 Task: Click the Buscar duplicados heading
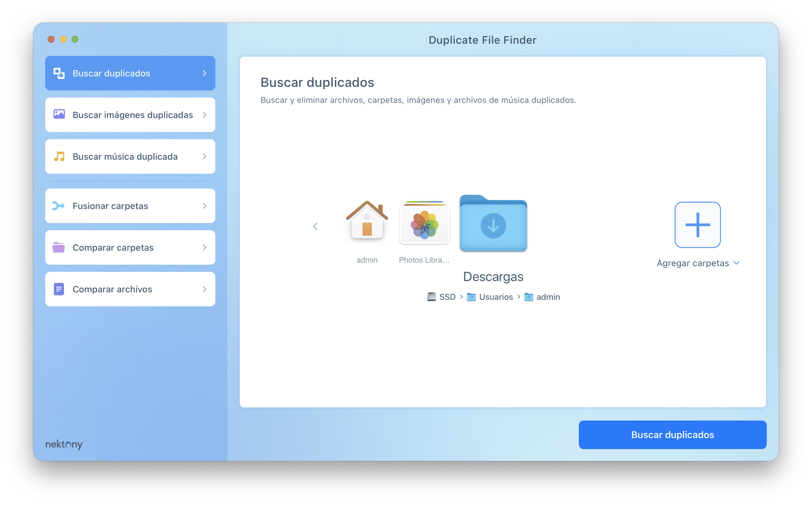click(x=317, y=82)
